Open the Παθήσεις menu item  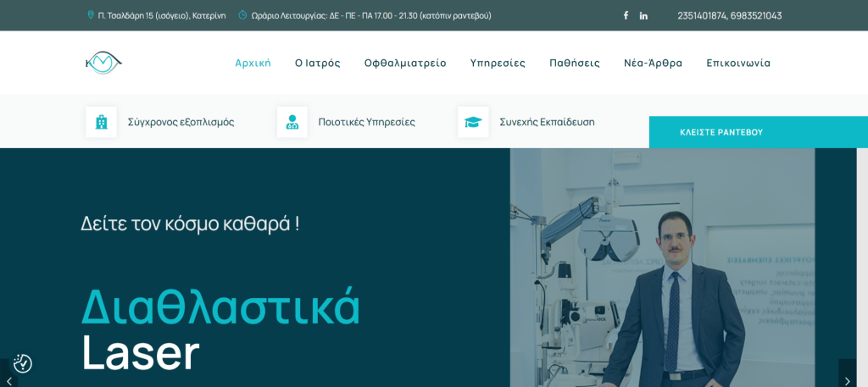(575, 63)
